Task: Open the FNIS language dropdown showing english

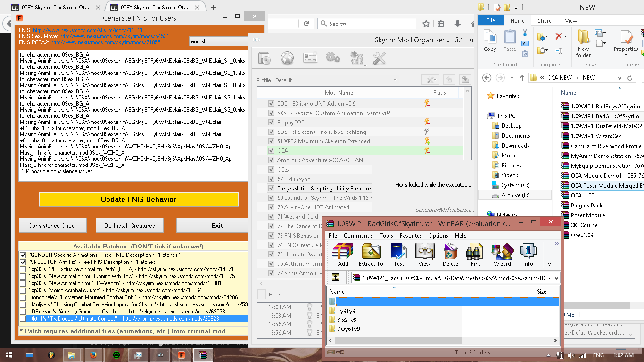Action: tap(218, 41)
